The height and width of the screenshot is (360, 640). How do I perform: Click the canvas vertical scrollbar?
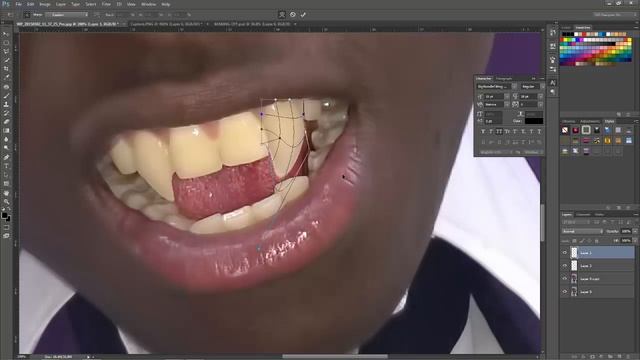point(542,222)
